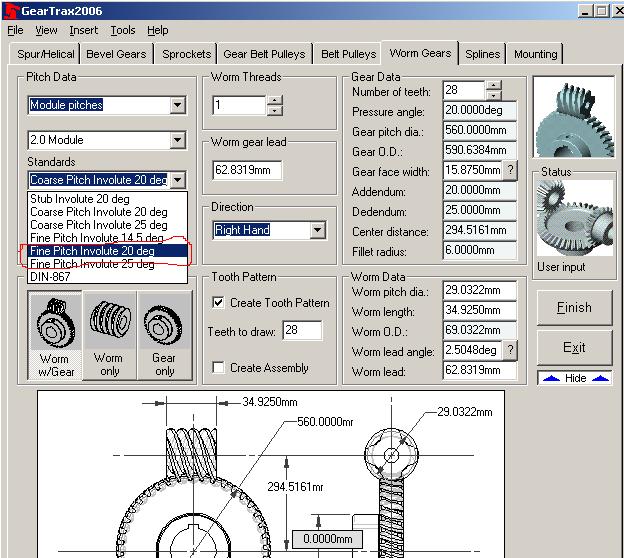Choose Coarse Pitch Involute 25 deg option

pos(107,225)
